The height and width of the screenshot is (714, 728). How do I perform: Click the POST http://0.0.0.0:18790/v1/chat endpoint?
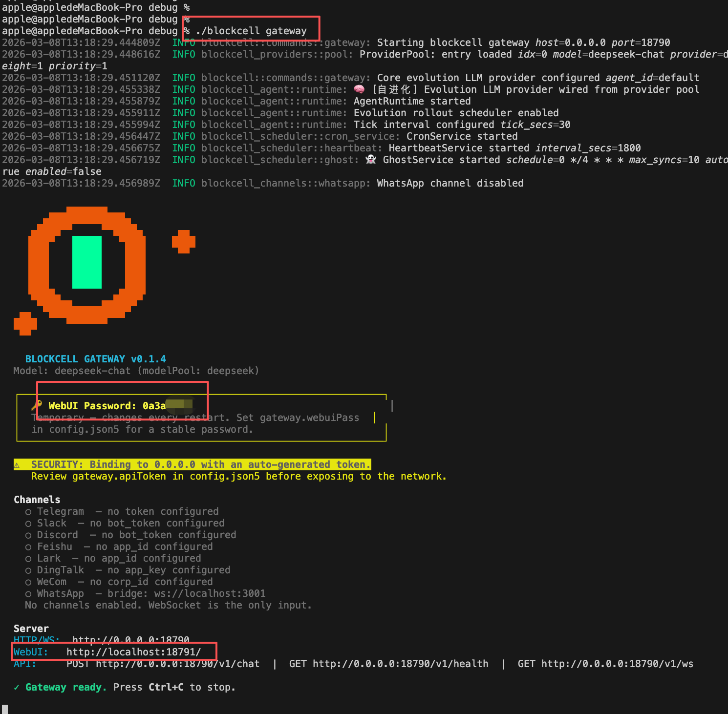[163, 664]
